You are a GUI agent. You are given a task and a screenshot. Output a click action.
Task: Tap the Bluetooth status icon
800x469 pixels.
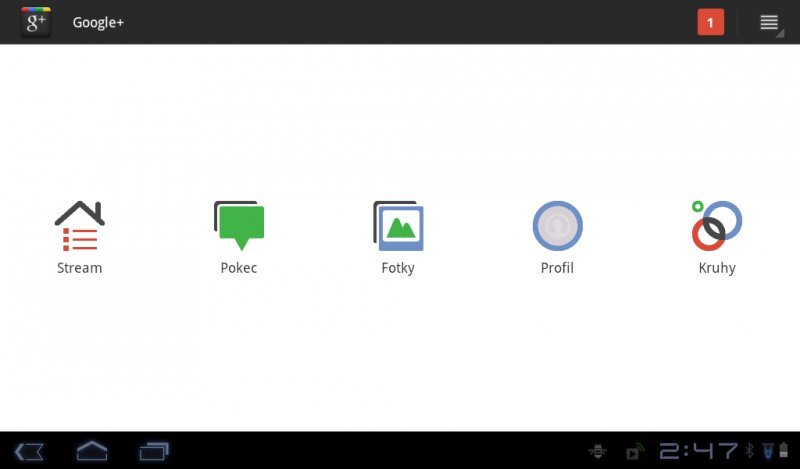pyautogui.click(x=749, y=451)
